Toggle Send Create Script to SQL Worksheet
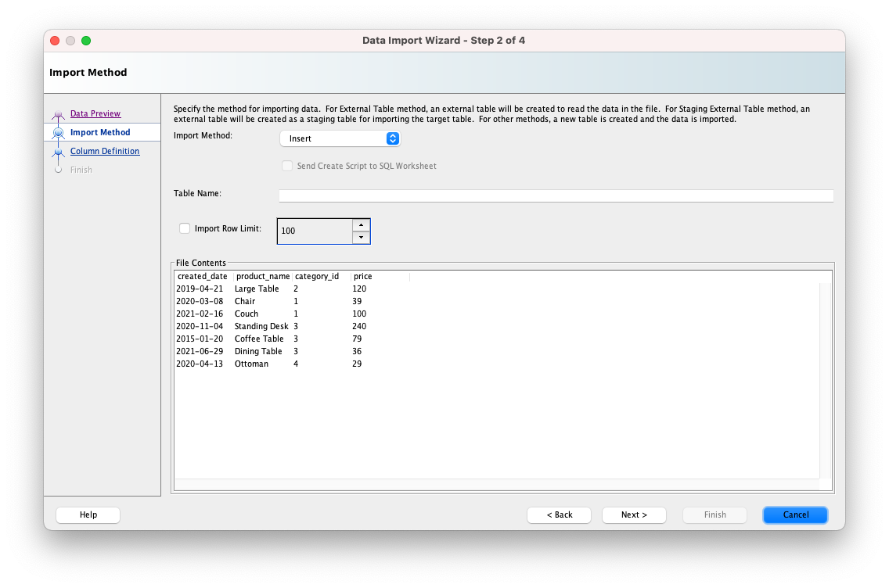The width and height of the screenshot is (889, 588). (287, 166)
